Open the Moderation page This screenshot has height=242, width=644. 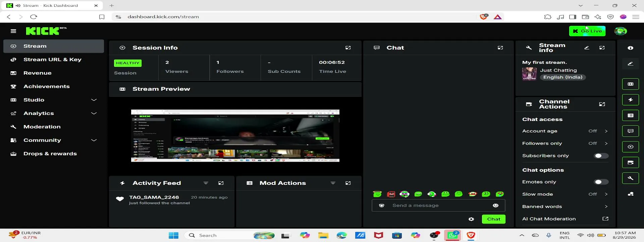pyautogui.click(x=54, y=127)
